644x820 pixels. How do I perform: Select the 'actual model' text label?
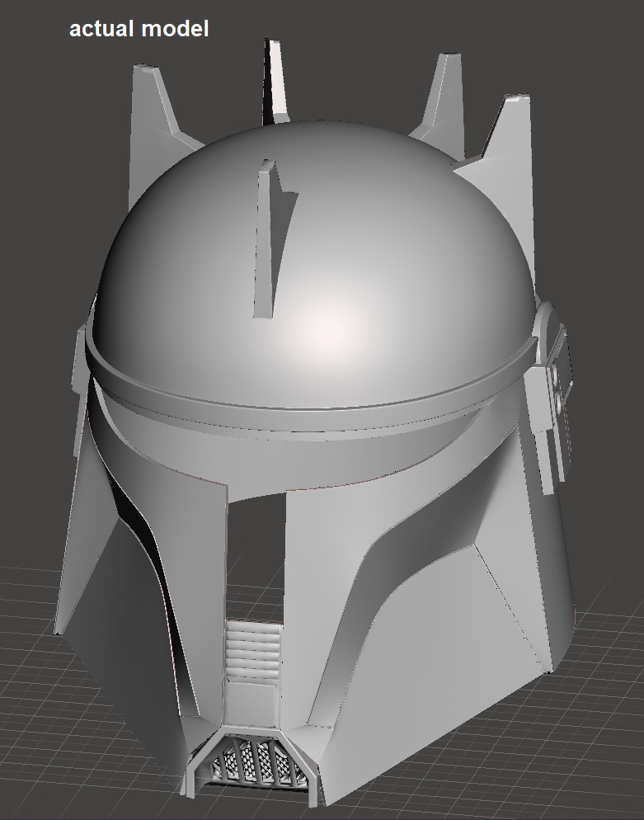point(139,29)
